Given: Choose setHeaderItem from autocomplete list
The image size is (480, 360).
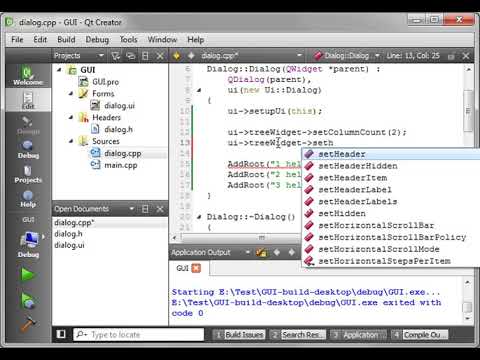Looking at the screenshot, I should 353,178.
